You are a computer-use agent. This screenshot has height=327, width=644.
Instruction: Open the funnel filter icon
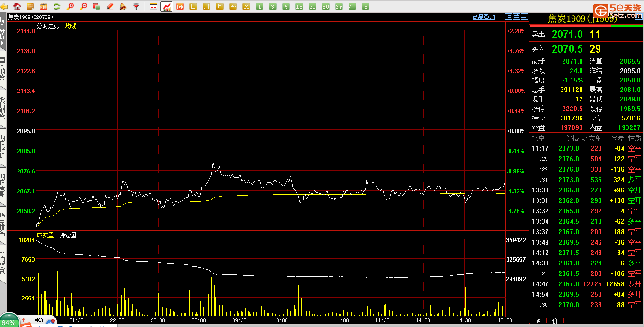pyautogui.click(x=136, y=7)
